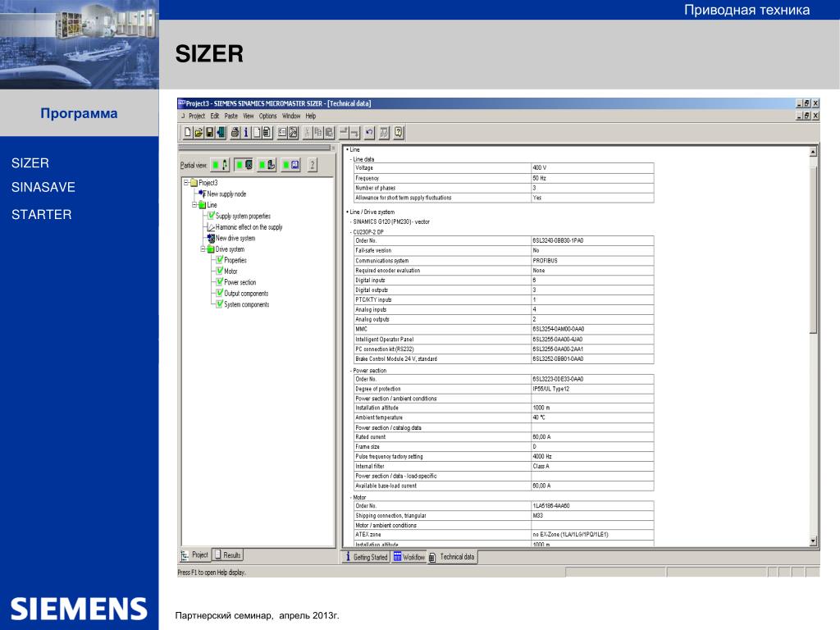The width and height of the screenshot is (840, 630).
Task: Click the 'CU230P-2 DP' heading
Action: pyautogui.click(x=368, y=232)
